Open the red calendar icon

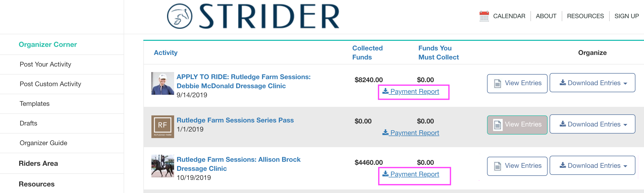[484, 16]
